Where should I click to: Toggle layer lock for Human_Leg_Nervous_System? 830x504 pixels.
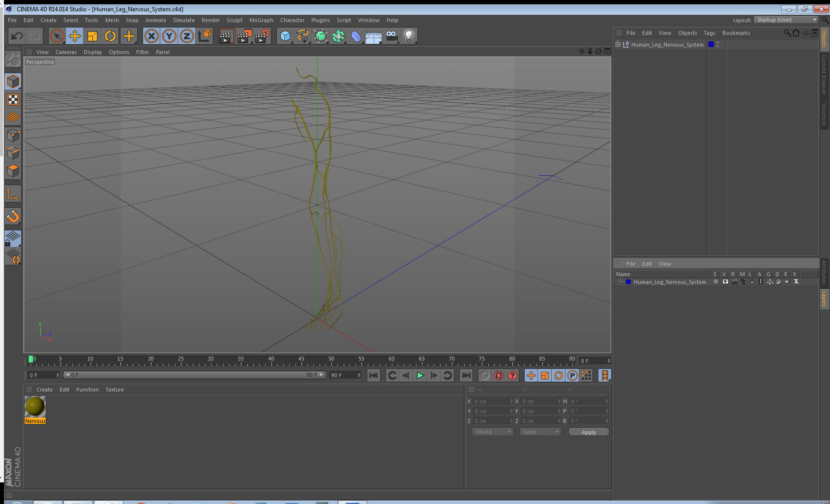click(752, 282)
